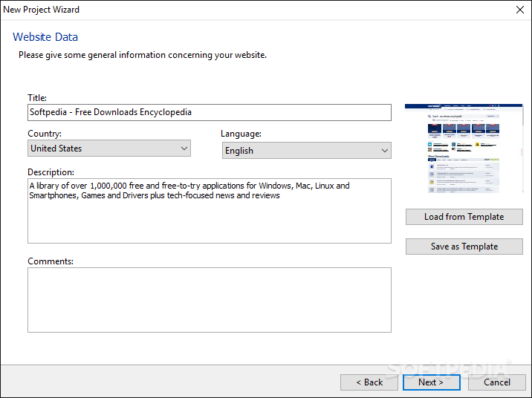Open the Language dropdown showing English
The height and width of the screenshot is (398, 532).
coord(307,151)
